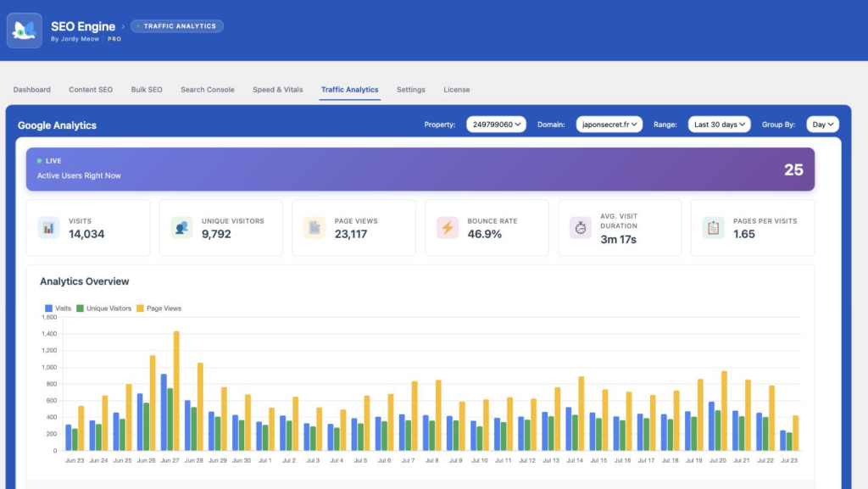
Task: Click the Unique Visitors value 9,792
Action: tap(216, 234)
